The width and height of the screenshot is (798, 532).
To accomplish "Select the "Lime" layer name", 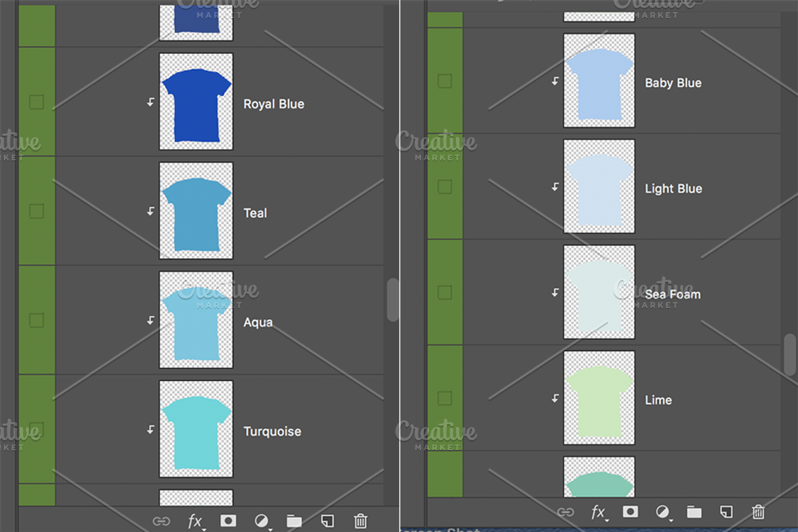I will pos(658,400).
